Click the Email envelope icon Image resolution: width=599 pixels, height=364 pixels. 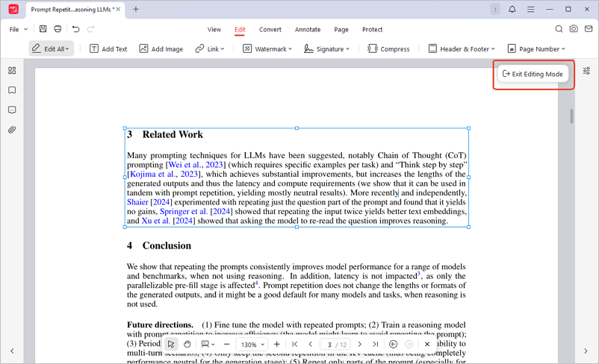point(589,29)
